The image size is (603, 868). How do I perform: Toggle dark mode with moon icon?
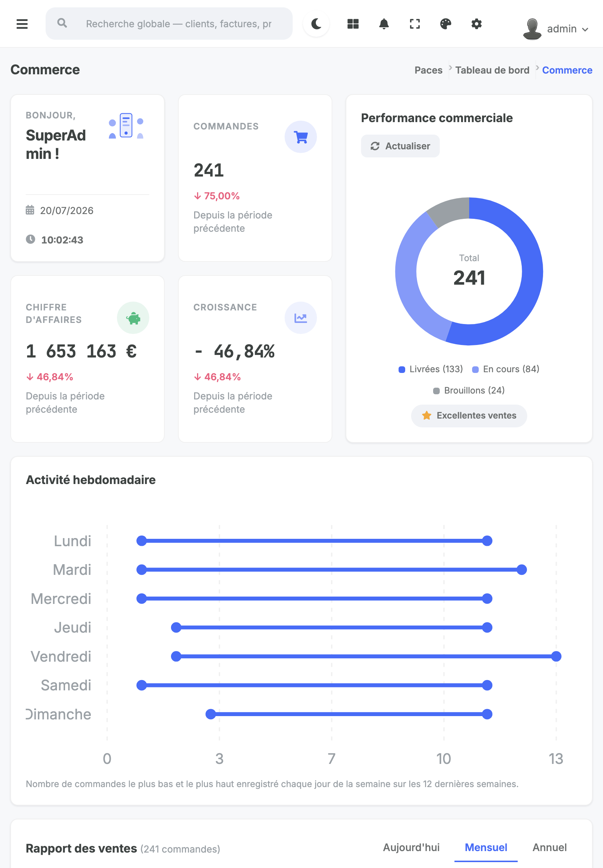click(316, 24)
